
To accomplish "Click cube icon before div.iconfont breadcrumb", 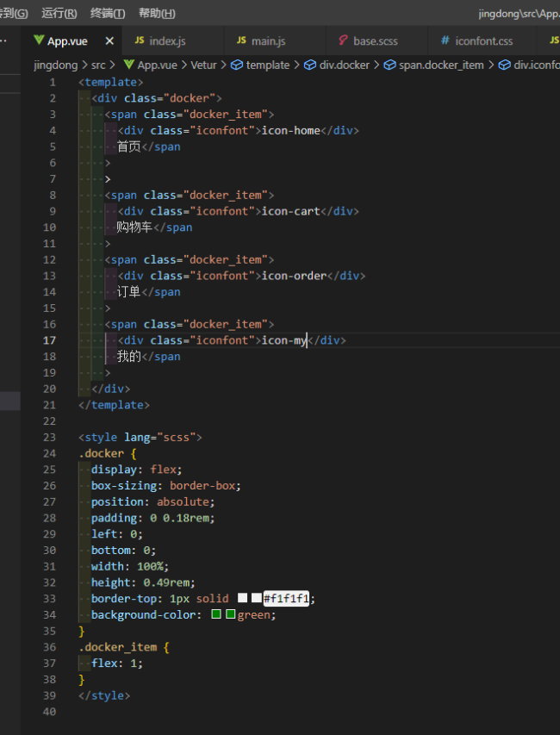I will (x=504, y=65).
